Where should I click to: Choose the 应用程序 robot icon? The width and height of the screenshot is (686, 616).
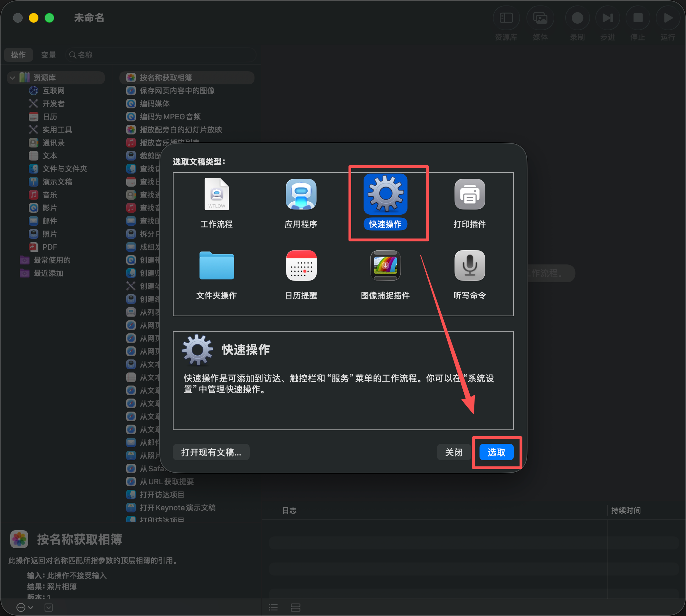[x=301, y=194]
